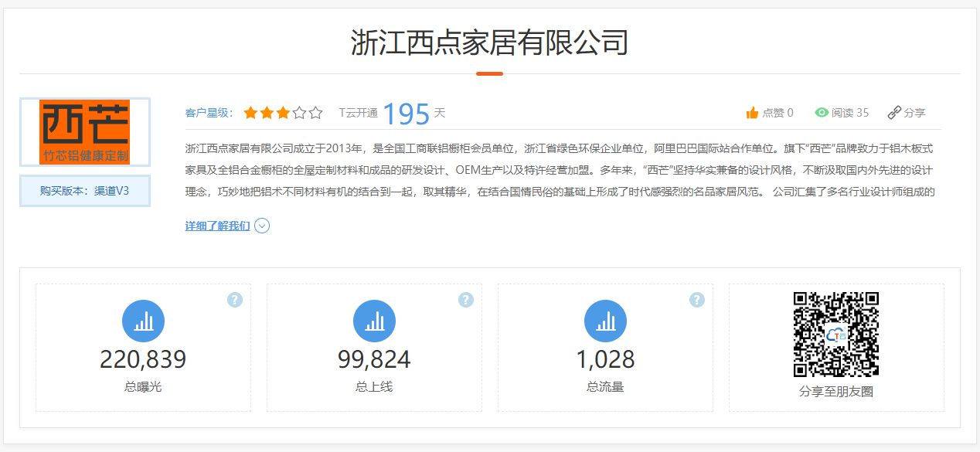Click the 195 天 T云开通 counter
The height and width of the screenshot is (452, 980).
point(407,114)
